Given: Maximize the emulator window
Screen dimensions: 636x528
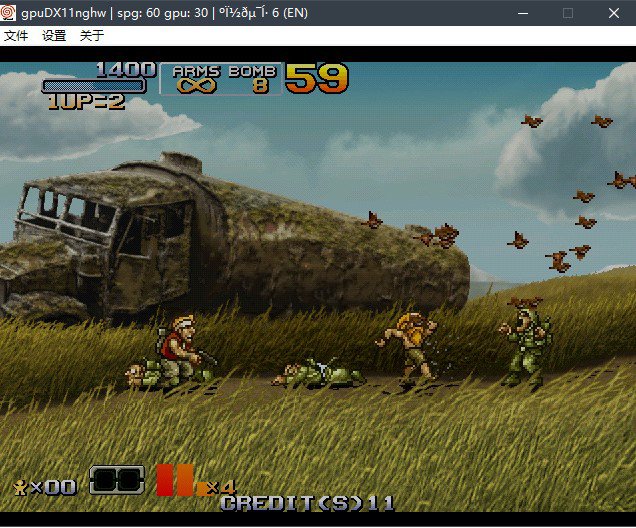Looking at the screenshot, I should [x=568, y=13].
